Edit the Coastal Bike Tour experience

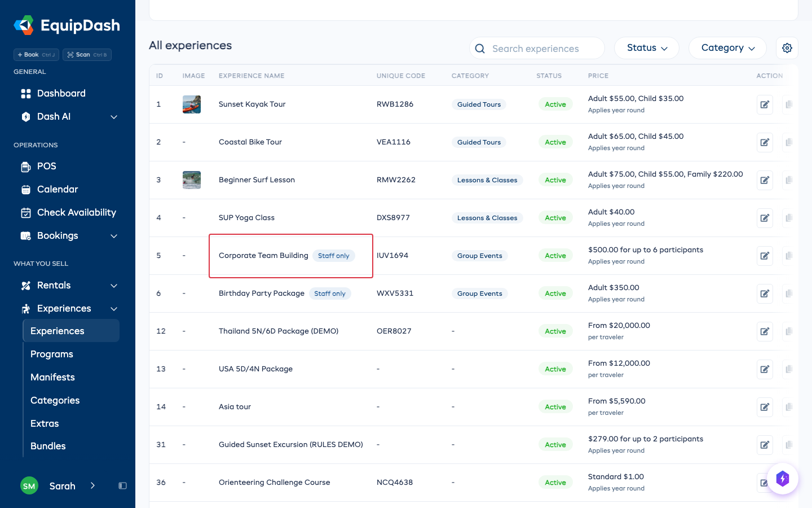765,142
